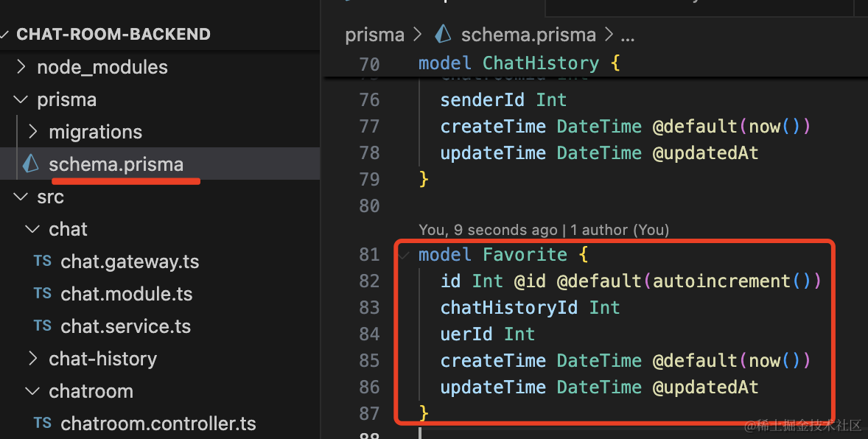The width and height of the screenshot is (868, 439).
Task: Expand the chat-history folder
Action: (33, 359)
